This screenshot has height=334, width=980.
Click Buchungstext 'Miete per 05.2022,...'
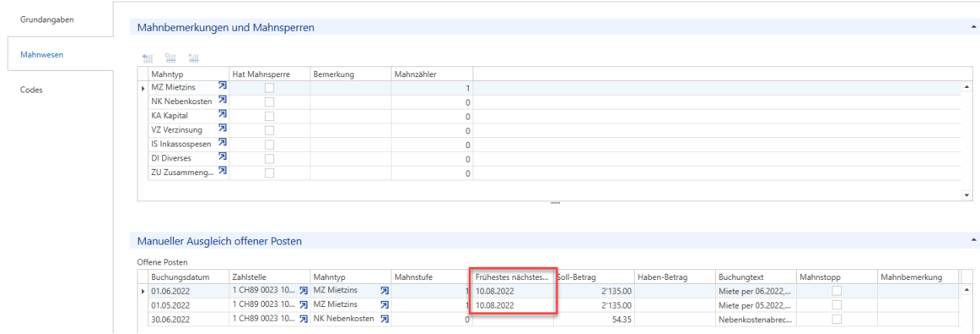(x=756, y=305)
